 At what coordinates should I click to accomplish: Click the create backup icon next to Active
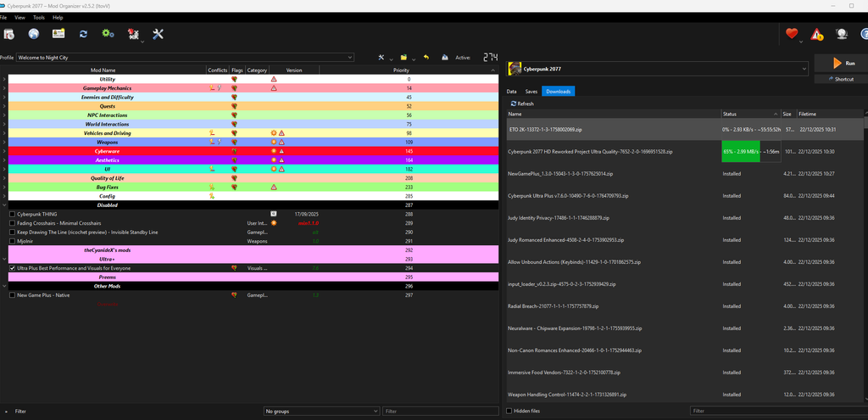(444, 57)
